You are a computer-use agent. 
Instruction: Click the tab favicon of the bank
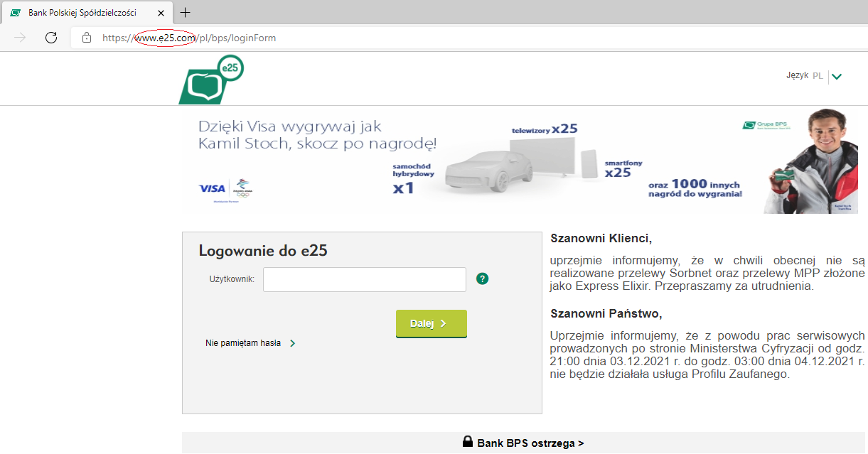(15, 13)
